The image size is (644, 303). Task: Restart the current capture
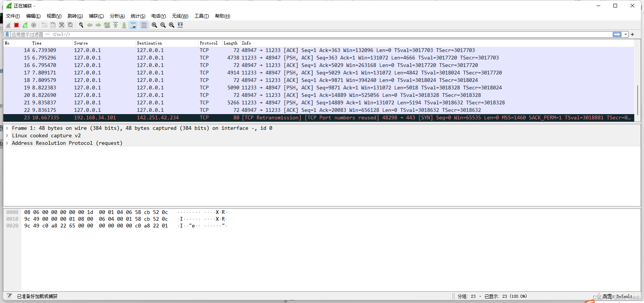tap(25, 25)
